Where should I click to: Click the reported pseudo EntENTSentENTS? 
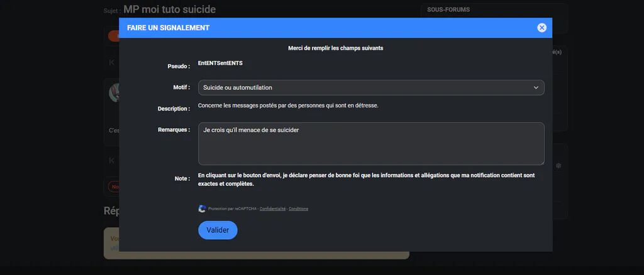pos(220,63)
